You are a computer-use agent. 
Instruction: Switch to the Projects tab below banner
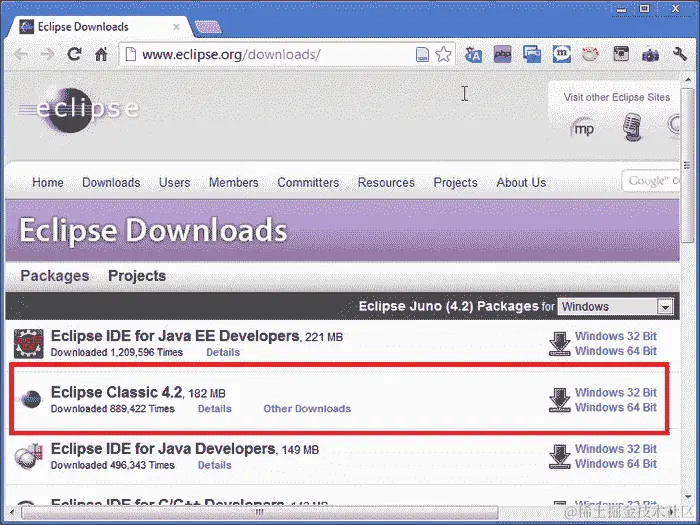(x=137, y=276)
